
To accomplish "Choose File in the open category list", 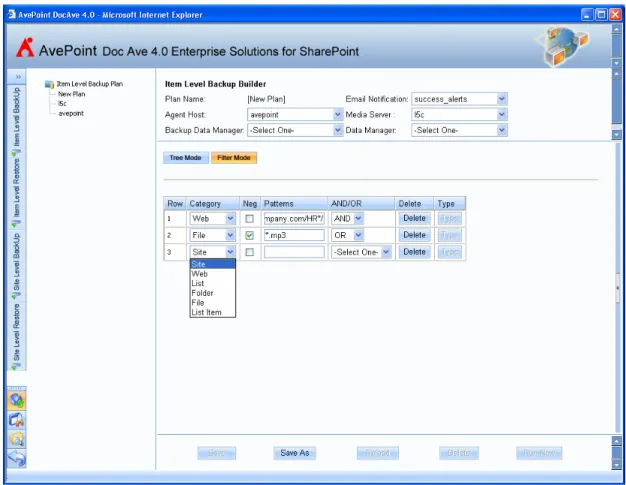I will point(213,303).
